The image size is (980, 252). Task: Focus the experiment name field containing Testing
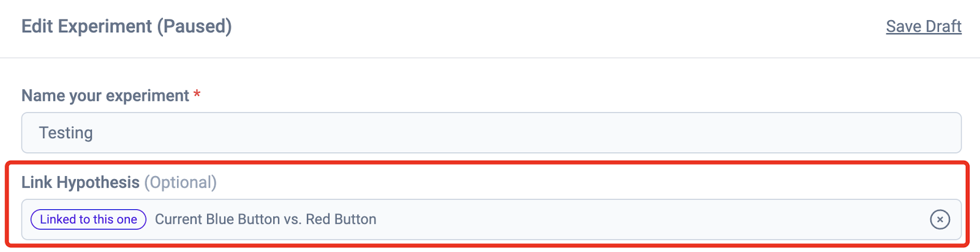pyautogui.click(x=491, y=133)
